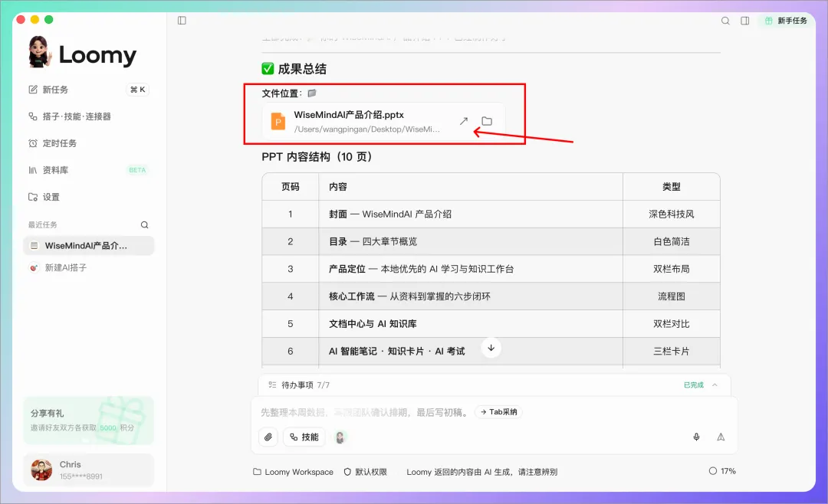The image size is (828, 504).
Task: Toggle the left sidebar panel icon
Action: click(182, 21)
